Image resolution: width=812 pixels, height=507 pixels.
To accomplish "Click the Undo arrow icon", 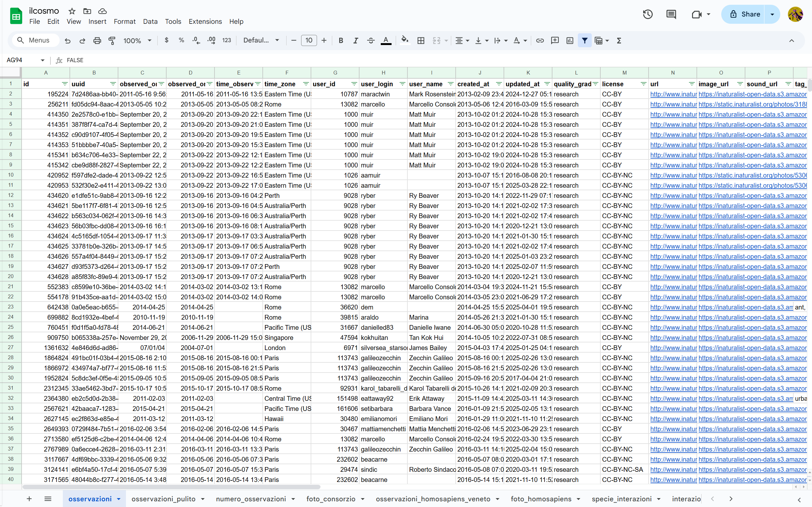I will point(68,41).
